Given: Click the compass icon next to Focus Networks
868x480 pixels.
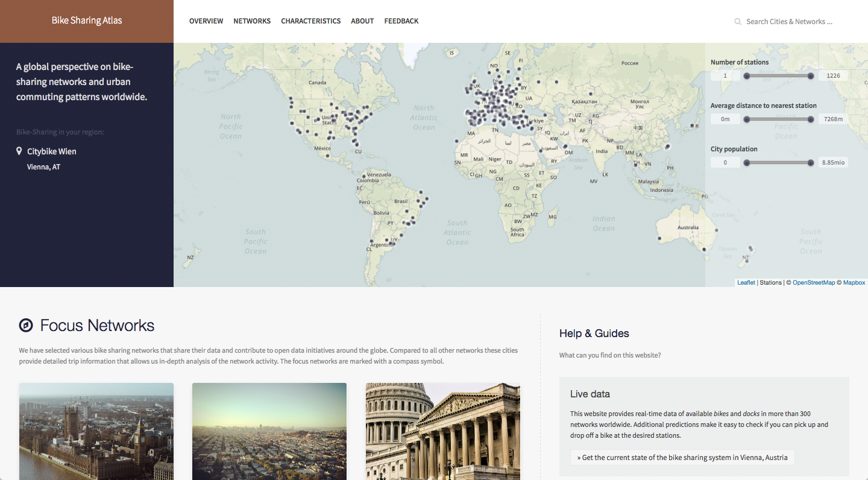Looking at the screenshot, I should click(26, 326).
